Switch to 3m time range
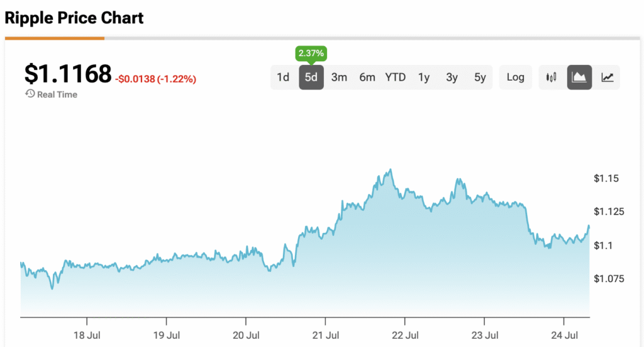The image size is (644, 347). click(339, 77)
